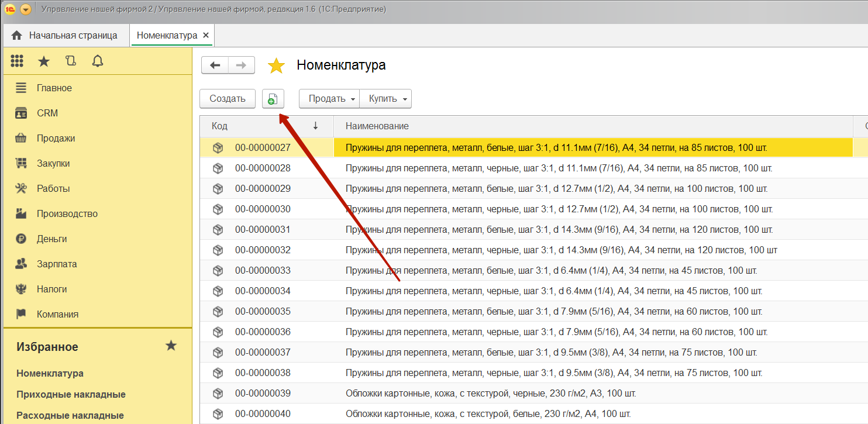The image size is (868, 424).
Task: Open the sections menu grid icon
Action: tap(17, 61)
